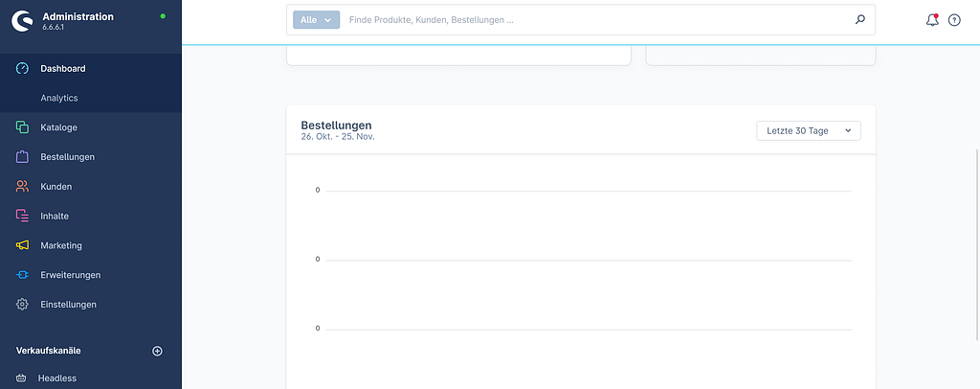Click the Kunden people icon
Viewport: 980px width, 389px height.
pyautogui.click(x=22, y=187)
